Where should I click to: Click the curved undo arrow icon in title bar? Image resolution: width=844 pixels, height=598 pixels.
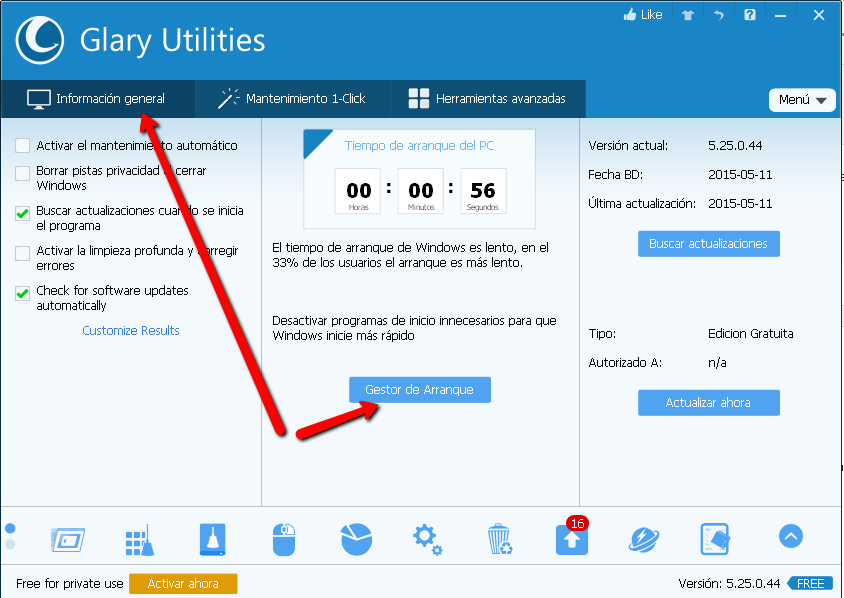[719, 15]
